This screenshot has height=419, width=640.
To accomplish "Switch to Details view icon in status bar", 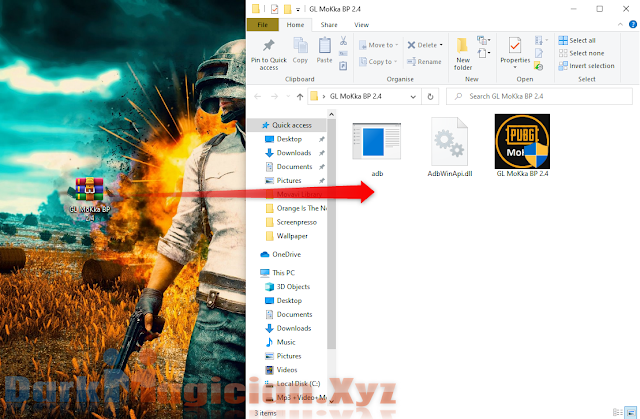I will (618, 412).
